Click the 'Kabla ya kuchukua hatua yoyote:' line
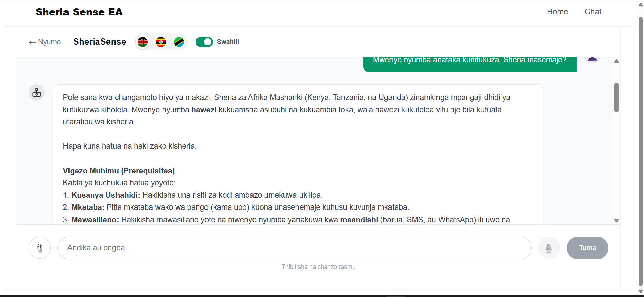644x297 pixels. [119, 183]
